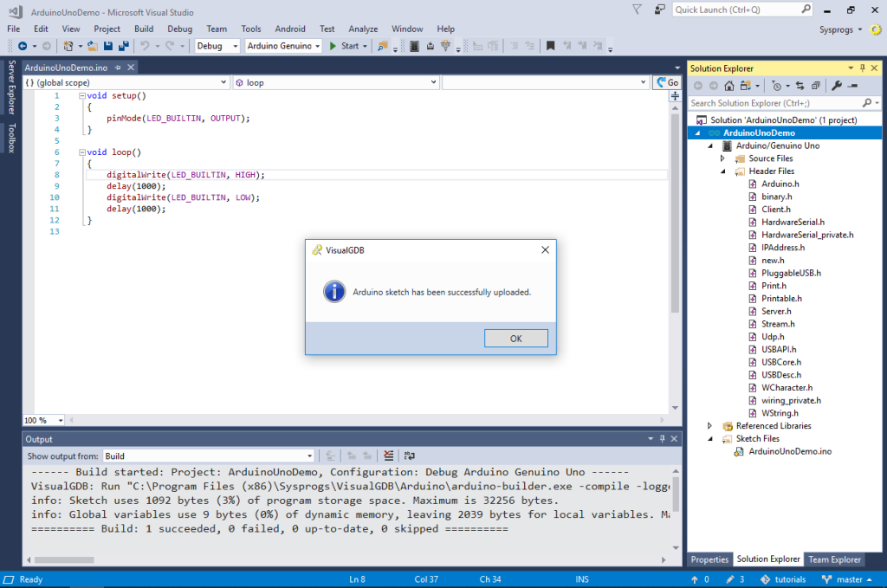
Task: Expand the Referenced Libraries node
Action: point(710,426)
